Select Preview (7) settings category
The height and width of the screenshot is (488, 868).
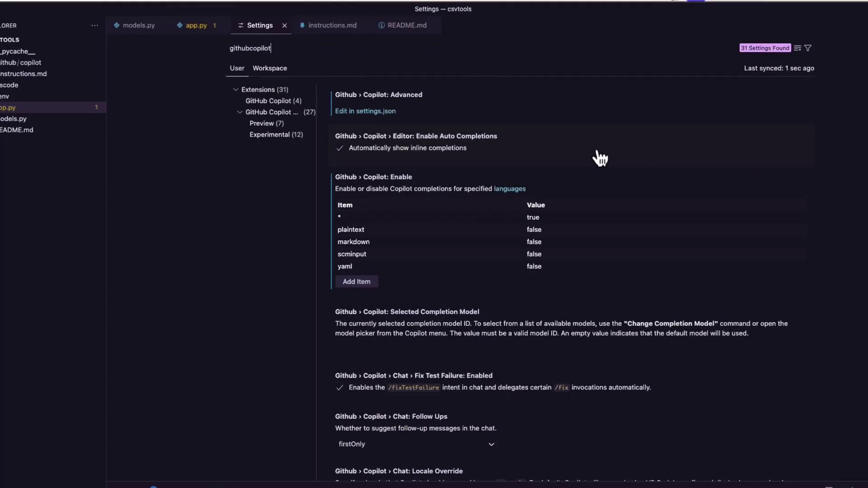[x=267, y=123]
